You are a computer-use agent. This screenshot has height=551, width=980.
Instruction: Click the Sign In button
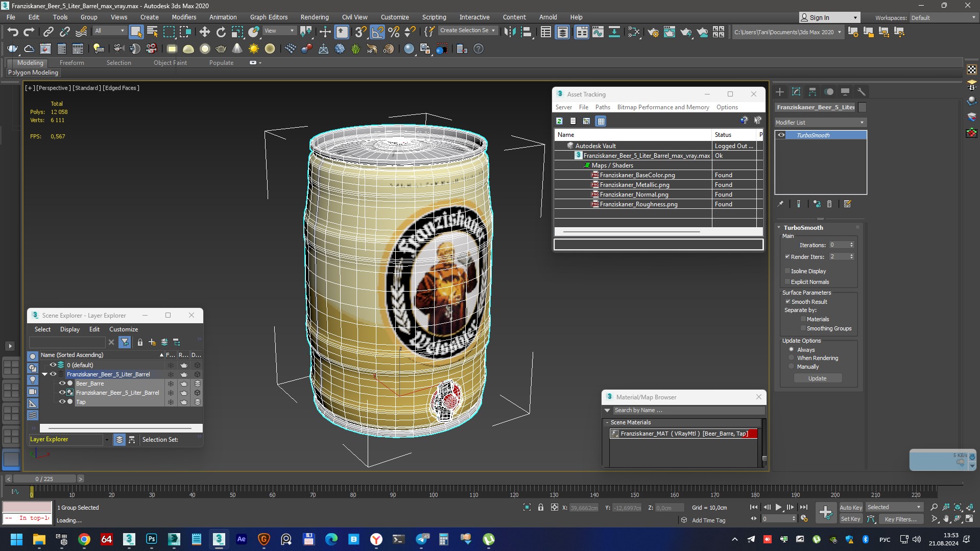(x=828, y=17)
